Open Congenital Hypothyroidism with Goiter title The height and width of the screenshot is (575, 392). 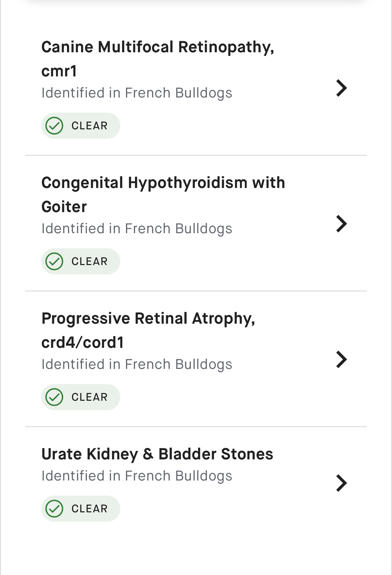163,195
